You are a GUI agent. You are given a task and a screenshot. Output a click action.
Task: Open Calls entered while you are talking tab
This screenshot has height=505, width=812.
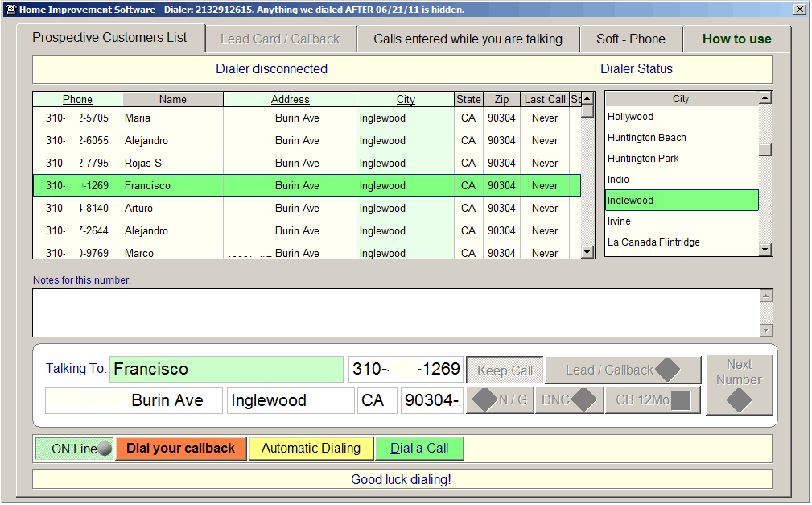click(x=468, y=39)
